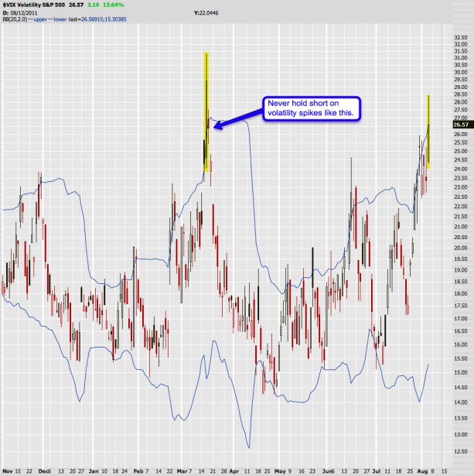Click the "22.00" y-axis price label
This screenshot has width=474, height=476.
461,207
